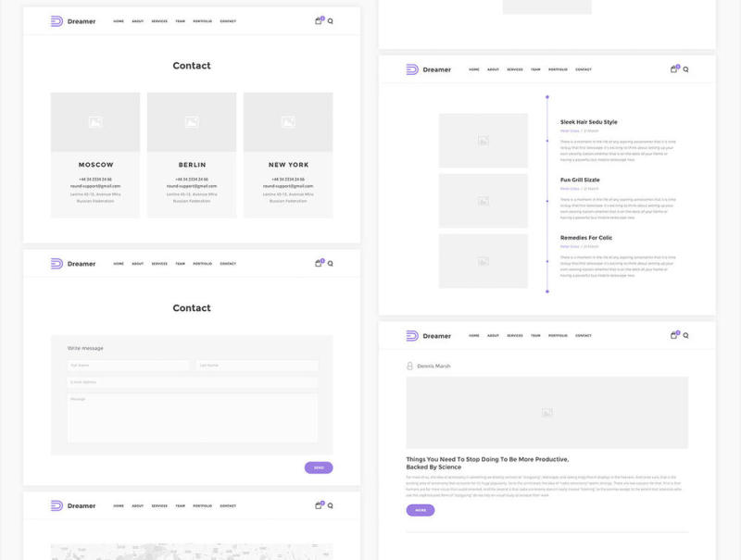The height and width of the screenshot is (560, 741).
Task: Go to Services in the blog timeline page header
Action: (515, 69)
